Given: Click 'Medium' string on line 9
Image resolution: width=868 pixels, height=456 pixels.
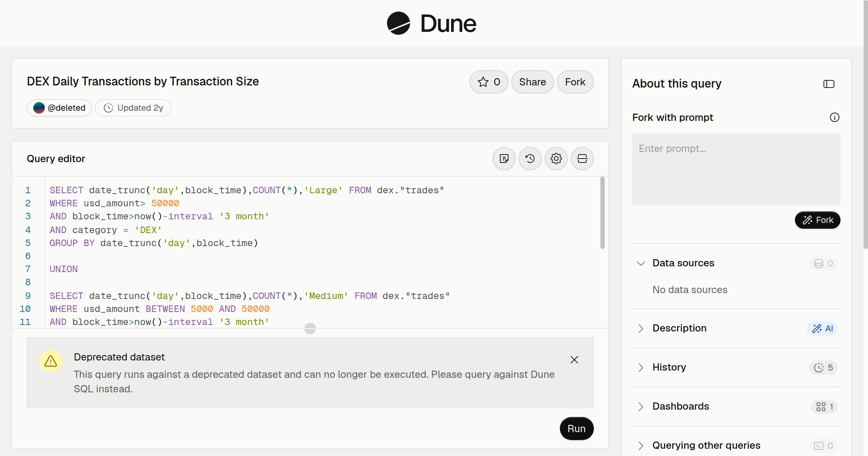Looking at the screenshot, I should [326, 296].
